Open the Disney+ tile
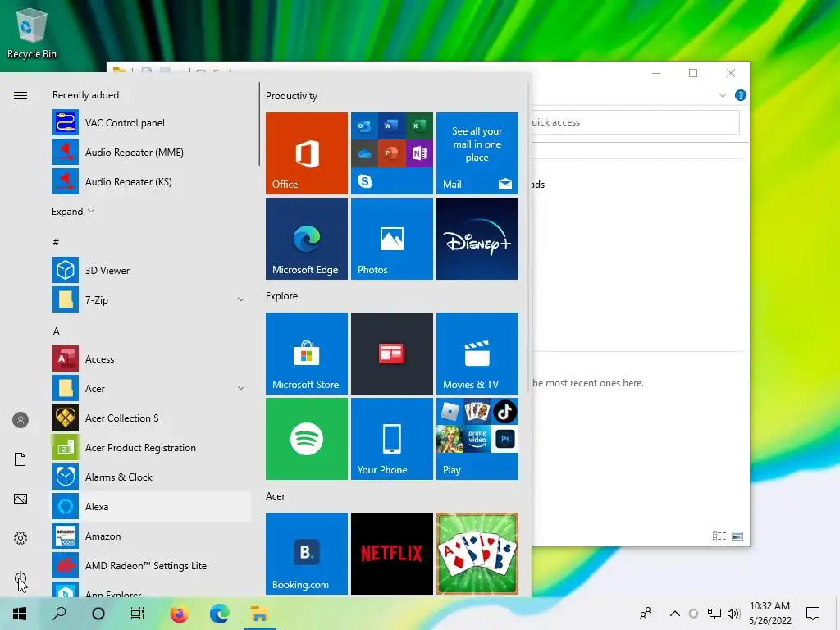 pyautogui.click(x=477, y=239)
